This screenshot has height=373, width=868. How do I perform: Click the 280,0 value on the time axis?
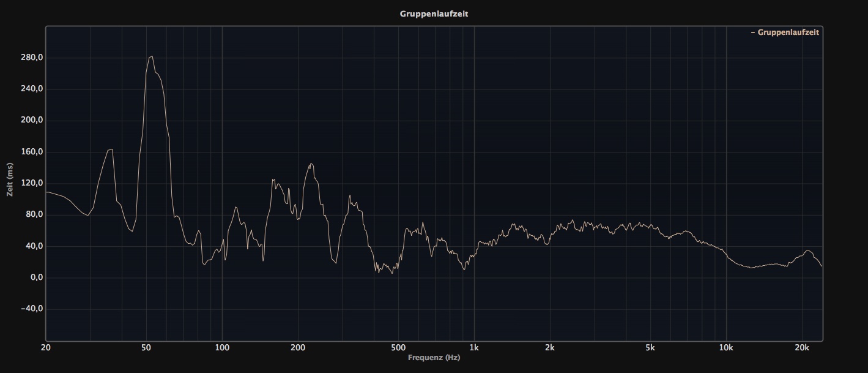coord(32,58)
